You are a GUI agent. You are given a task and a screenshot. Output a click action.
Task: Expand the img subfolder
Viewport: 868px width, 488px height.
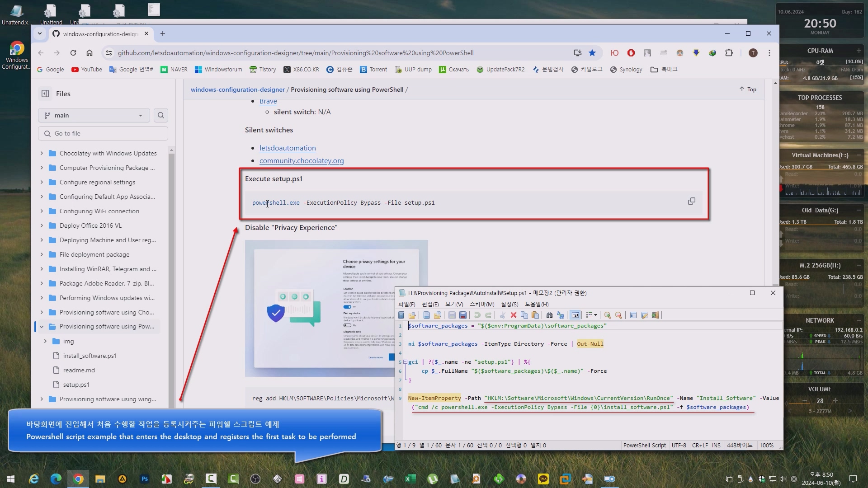(x=45, y=341)
